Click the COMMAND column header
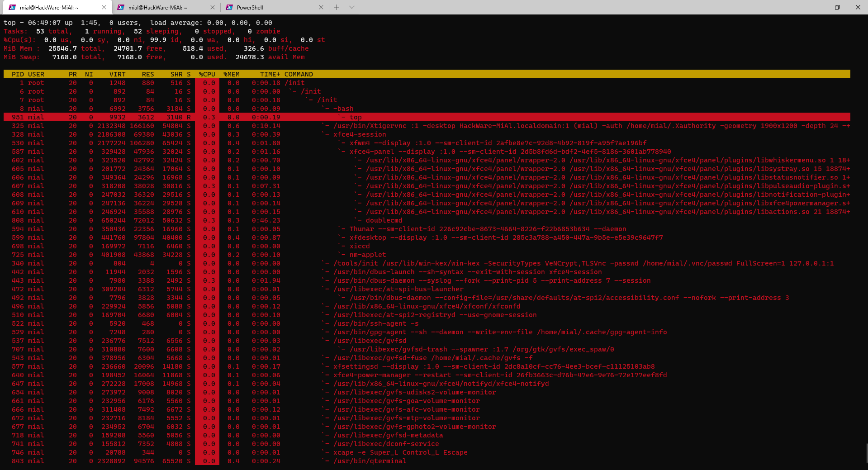868x470 pixels. [x=299, y=74]
